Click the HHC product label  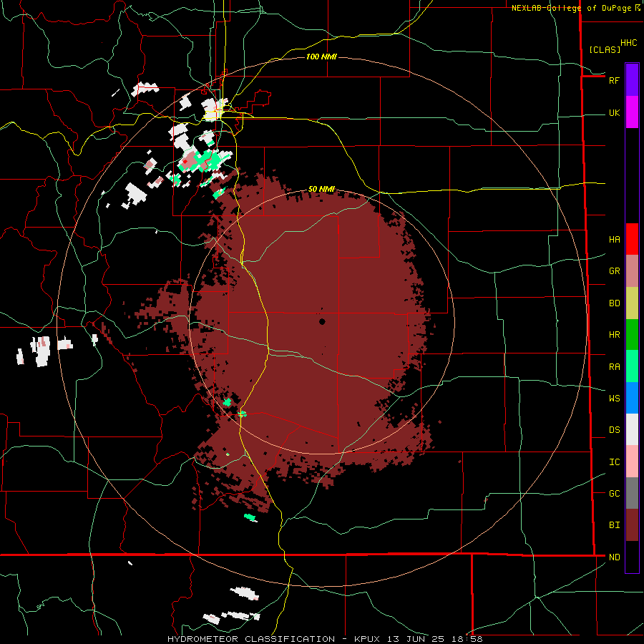pyautogui.click(x=628, y=43)
